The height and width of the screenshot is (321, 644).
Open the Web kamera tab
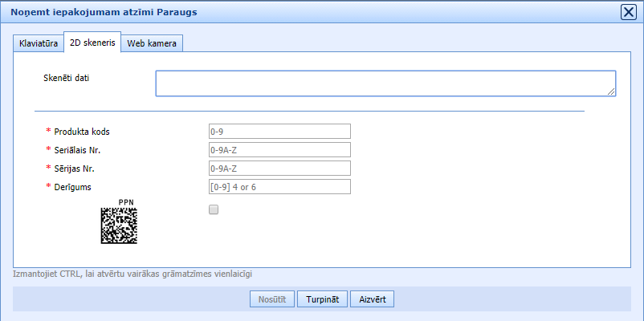point(152,43)
